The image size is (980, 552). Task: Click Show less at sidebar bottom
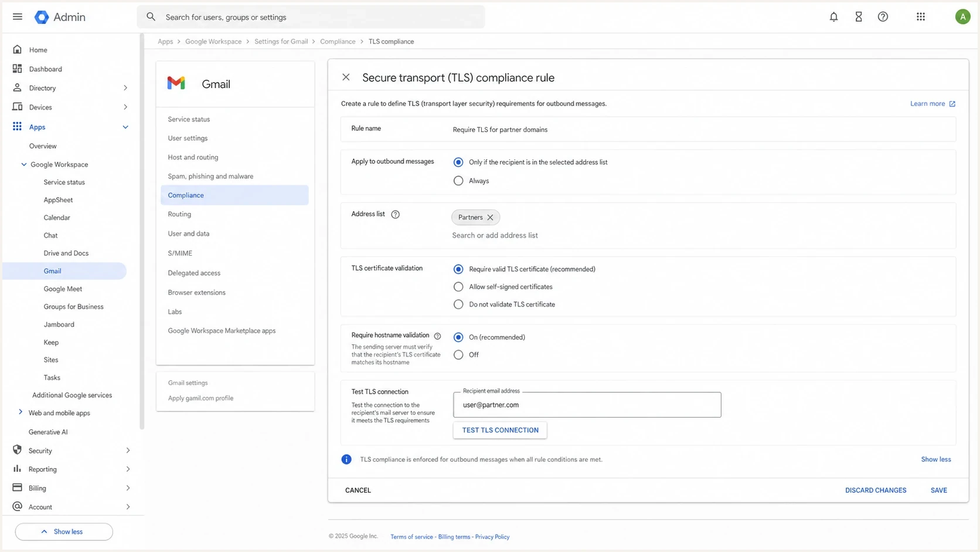click(x=64, y=531)
